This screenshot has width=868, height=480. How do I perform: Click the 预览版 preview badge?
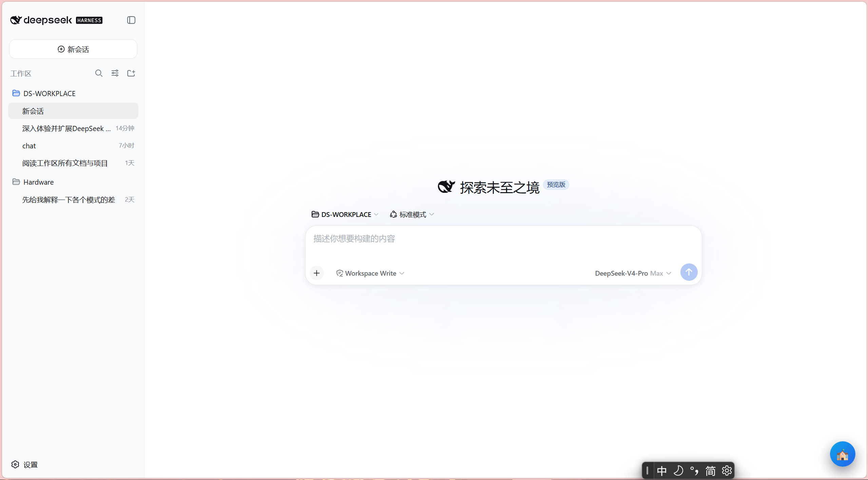point(556,184)
